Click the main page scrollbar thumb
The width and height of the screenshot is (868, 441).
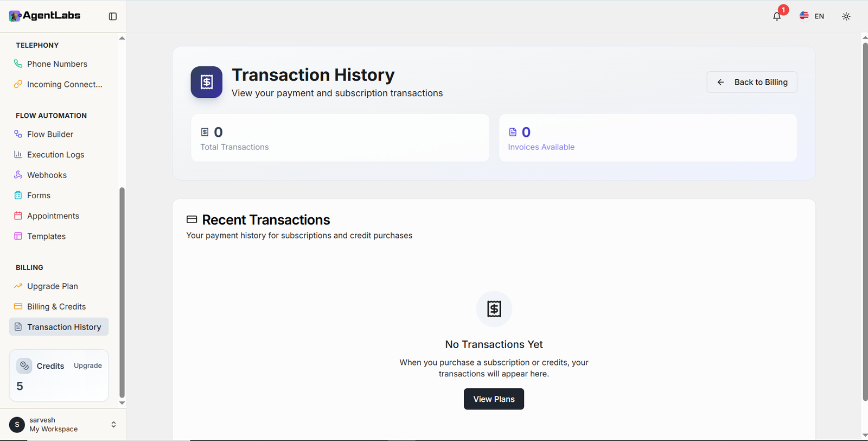tap(865, 222)
